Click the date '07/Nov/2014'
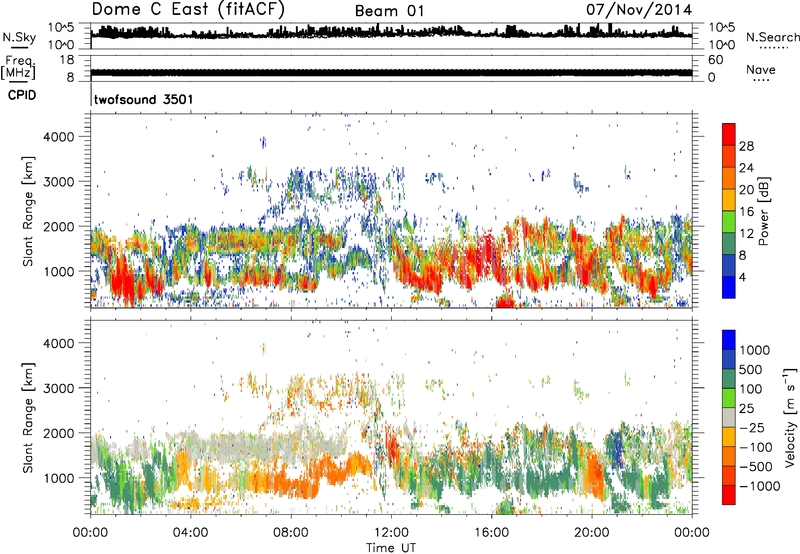800x554 pixels. point(639,10)
